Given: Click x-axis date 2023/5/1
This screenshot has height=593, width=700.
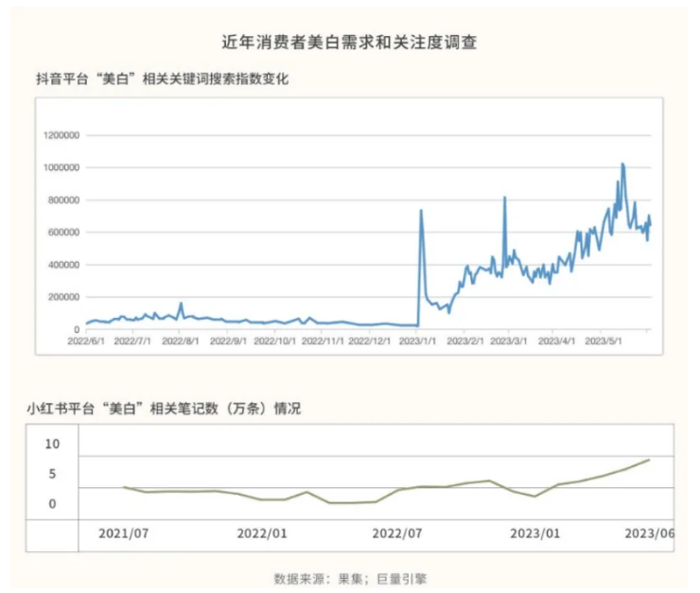Looking at the screenshot, I should (604, 341).
